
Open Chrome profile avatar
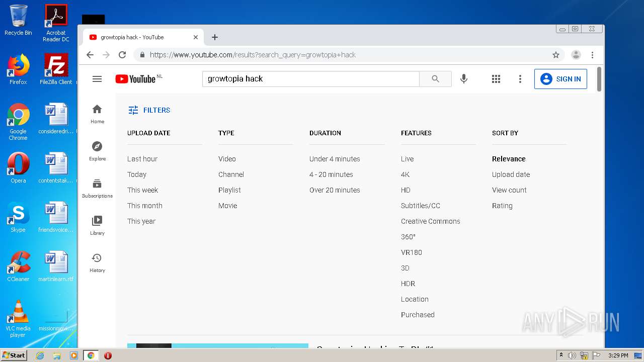(x=576, y=55)
